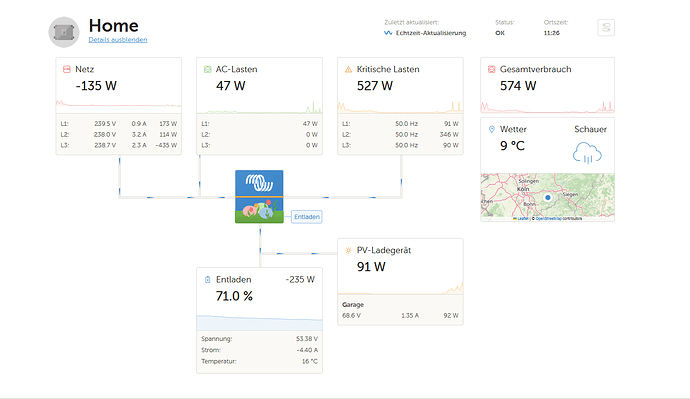This screenshot has height=399, width=690.
Task: Click the Netz power history graph
Action: (118, 105)
